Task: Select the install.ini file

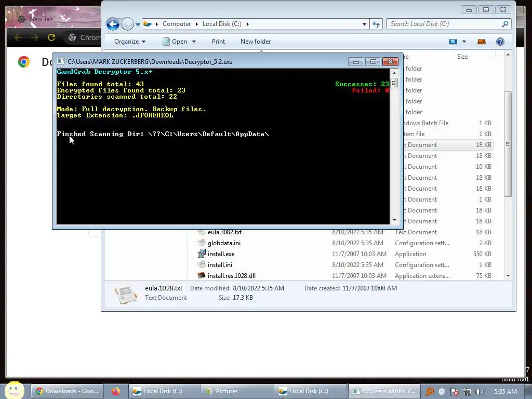Action: [220, 264]
